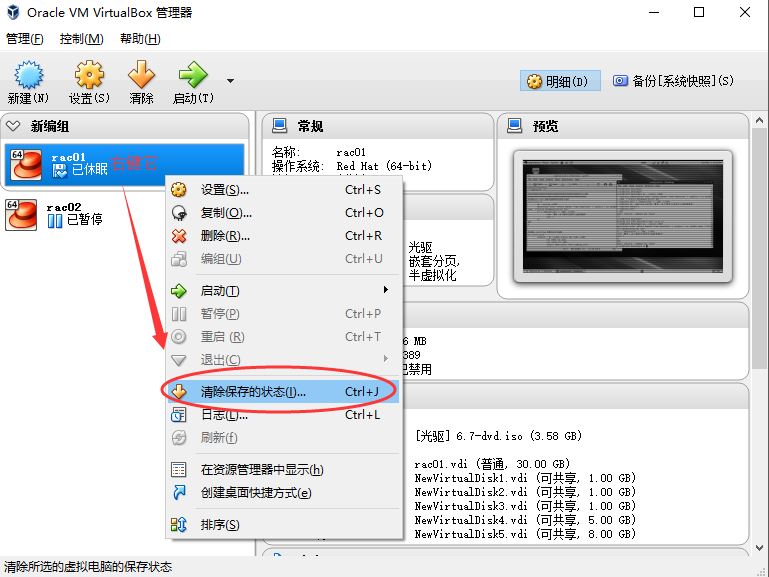Viewport: 769px width, 577px height.
Task: Switch to Snapshots (备份[系统快照]) view
Action: [x=674, y=81]
